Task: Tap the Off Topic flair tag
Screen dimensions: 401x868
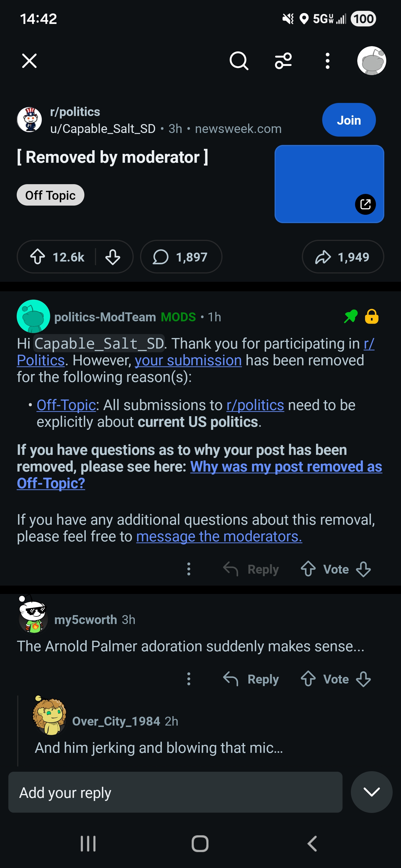Action: point(50,195)
